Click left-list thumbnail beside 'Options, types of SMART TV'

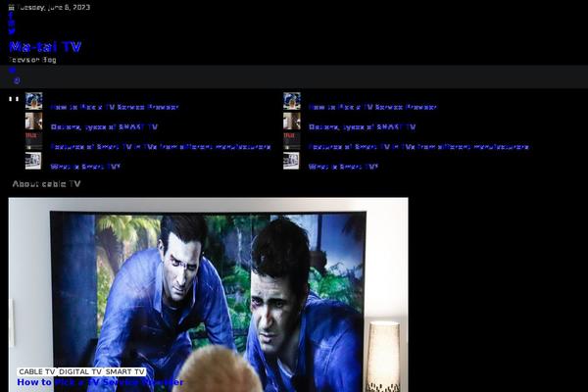(33, 121)
